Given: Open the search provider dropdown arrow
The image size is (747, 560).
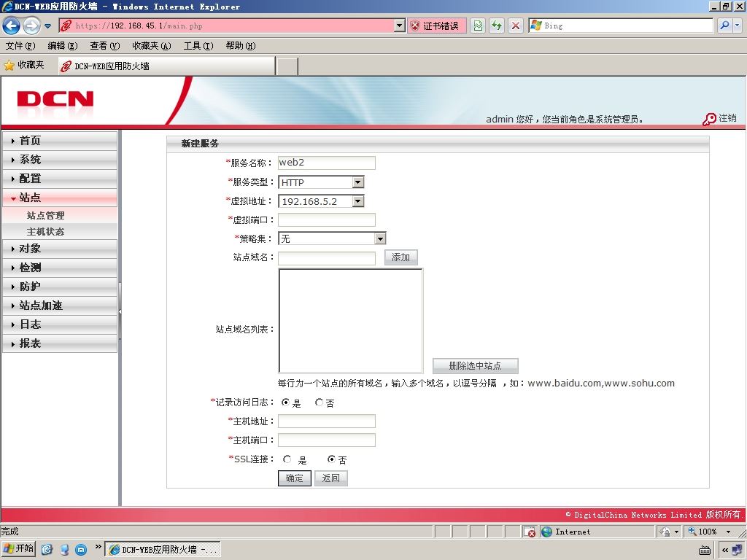Looking at the screenshot, I should click(737, 26).
